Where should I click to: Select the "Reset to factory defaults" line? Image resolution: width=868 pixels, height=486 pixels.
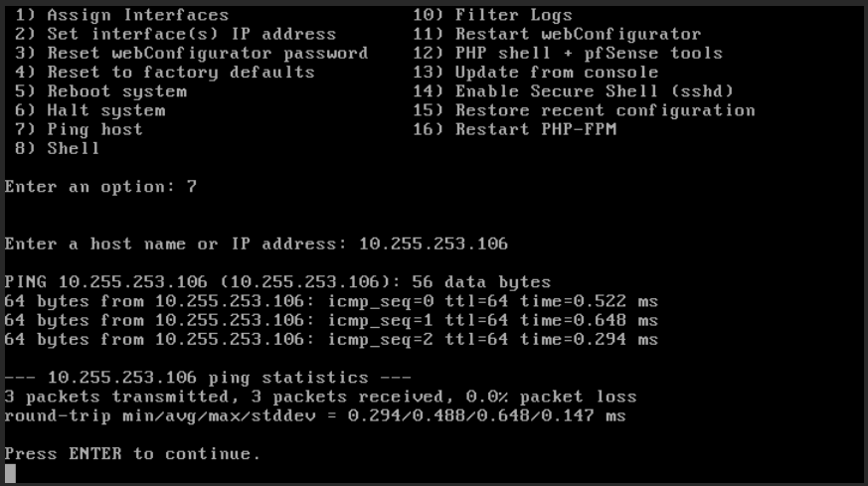pyautogui.click(x=180, y=72)
